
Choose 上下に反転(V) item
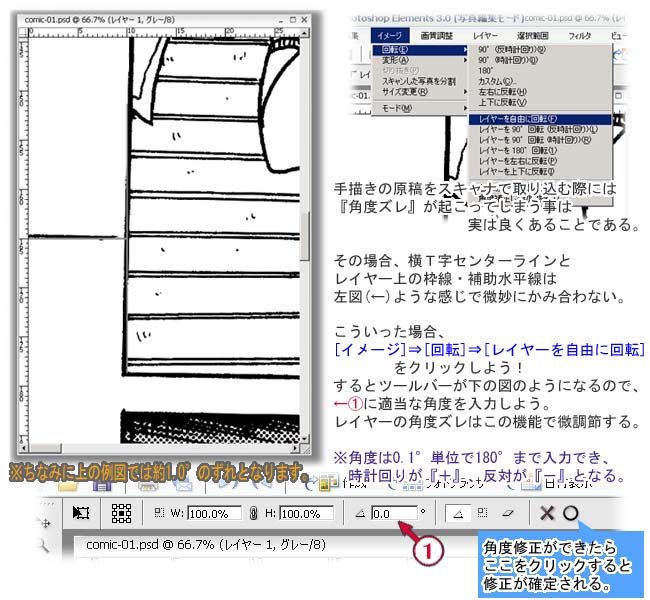tap(540, 102)
